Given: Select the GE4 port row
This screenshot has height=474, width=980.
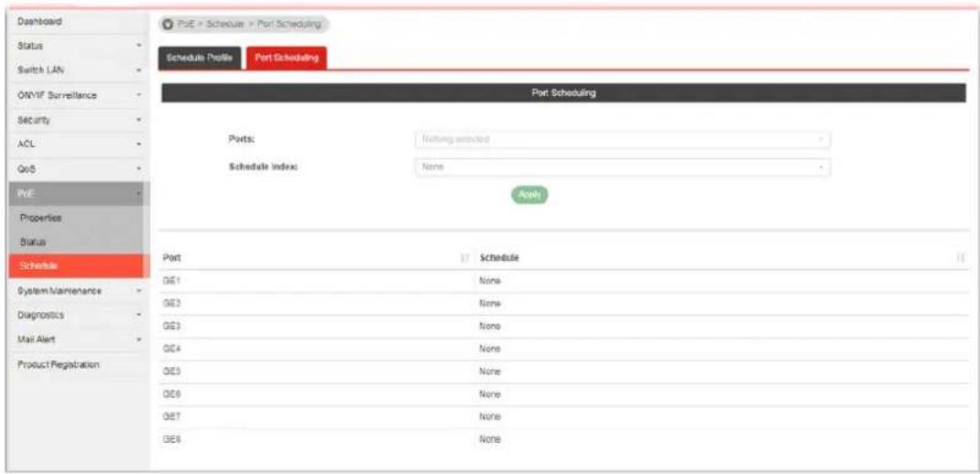Looking at the screenshot, I should coord(564,350).
